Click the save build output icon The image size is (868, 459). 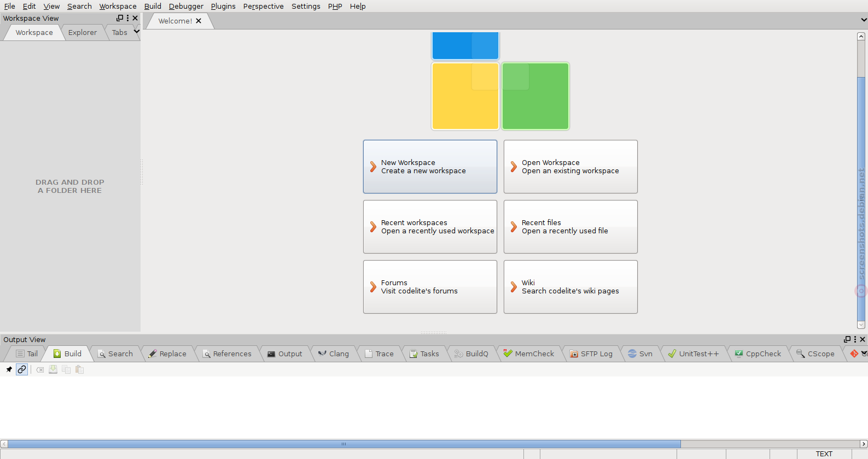click(x=53, y=369)
